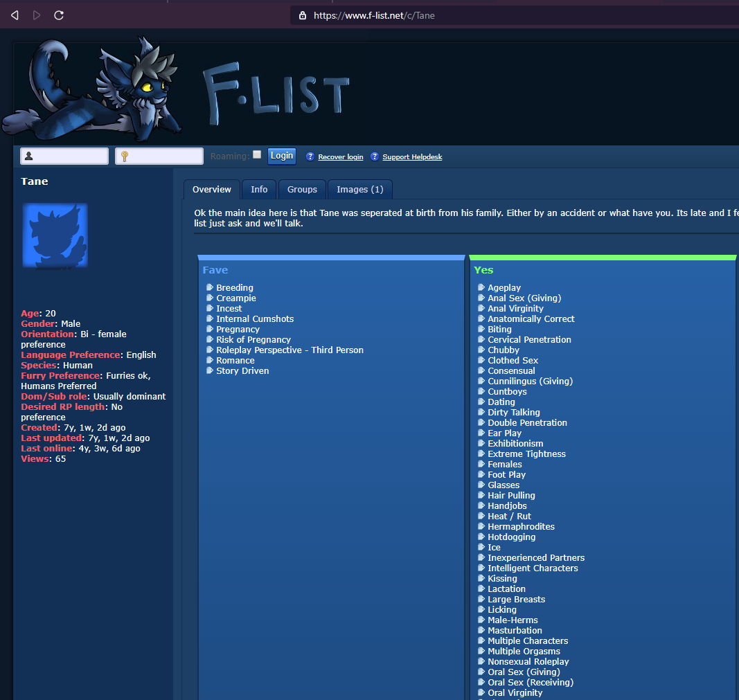The height and width of the screenshot is (700, 739).
Task: Click the Login button
Action: [282, 156]
